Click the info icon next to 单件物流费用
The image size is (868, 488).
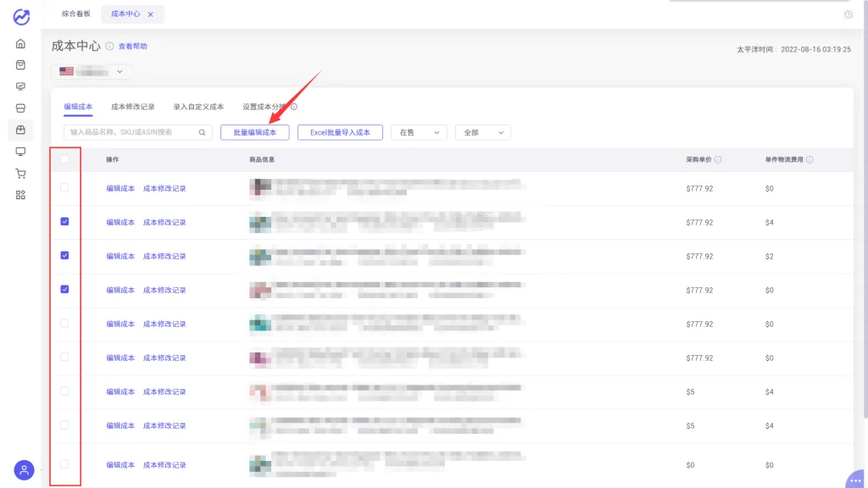coord(810,159)
